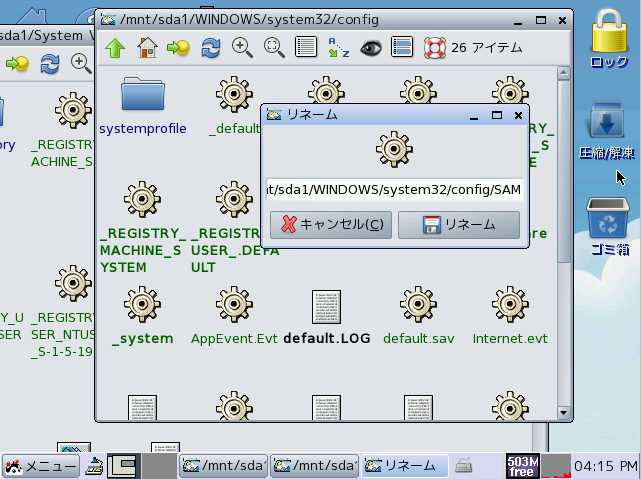Go up to parent directory arrow
Viewport: 641px width, 479px height.
coord(114,46)
